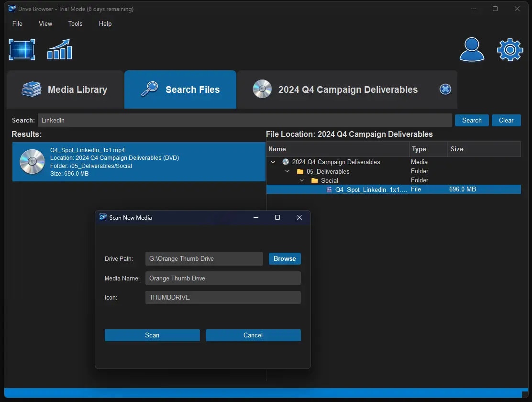Click the media icon beside 2024 Q4 tree root
The height and width of the screenshot is (402, 532).
[x=286, y=162]
